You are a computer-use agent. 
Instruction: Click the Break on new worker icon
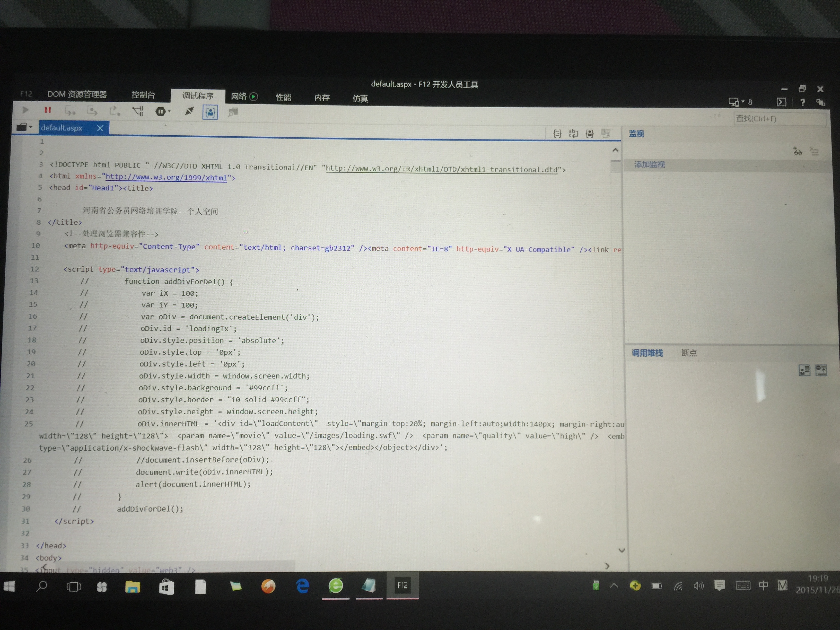tap(137, 111)
